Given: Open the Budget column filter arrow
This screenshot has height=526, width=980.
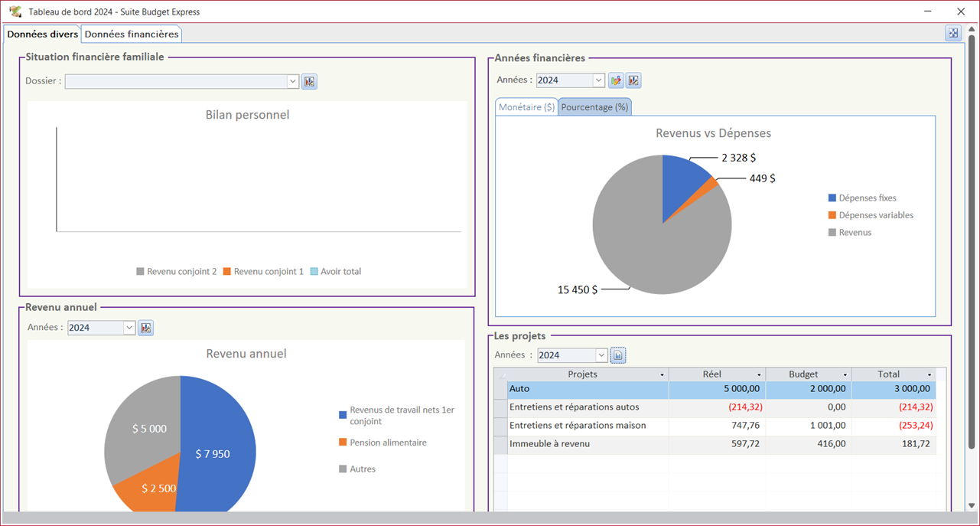Looking at the screenshot, I should (x=845, y=375).
